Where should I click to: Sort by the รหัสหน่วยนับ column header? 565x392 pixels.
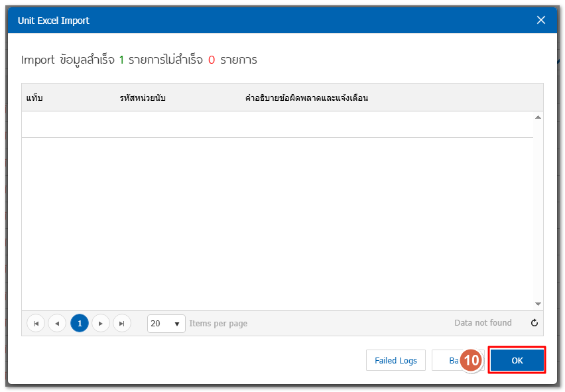pos(143,98)
